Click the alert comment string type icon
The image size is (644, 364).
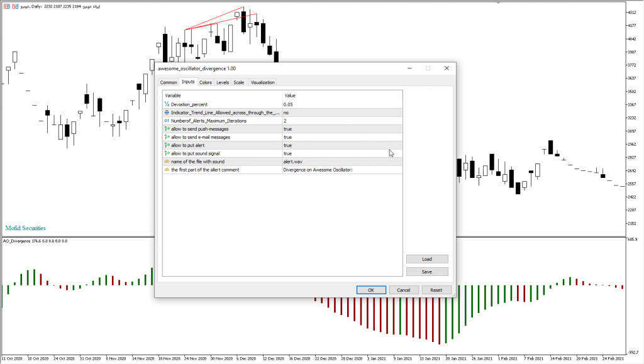tap(167, 170)
